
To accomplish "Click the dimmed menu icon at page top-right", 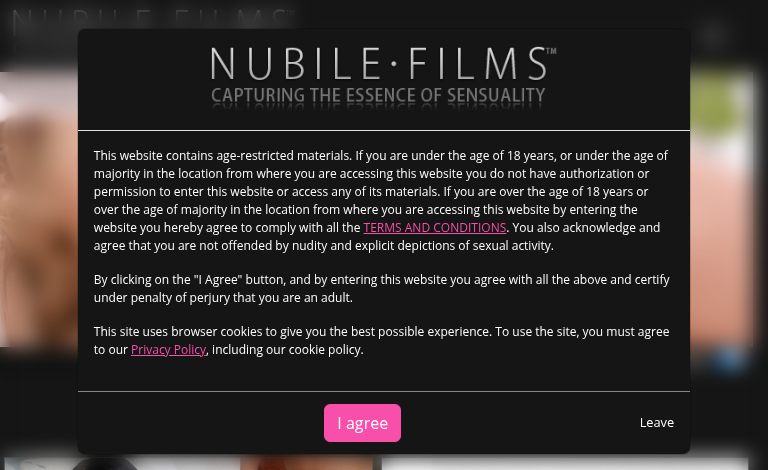I will [x=713, y=37].
